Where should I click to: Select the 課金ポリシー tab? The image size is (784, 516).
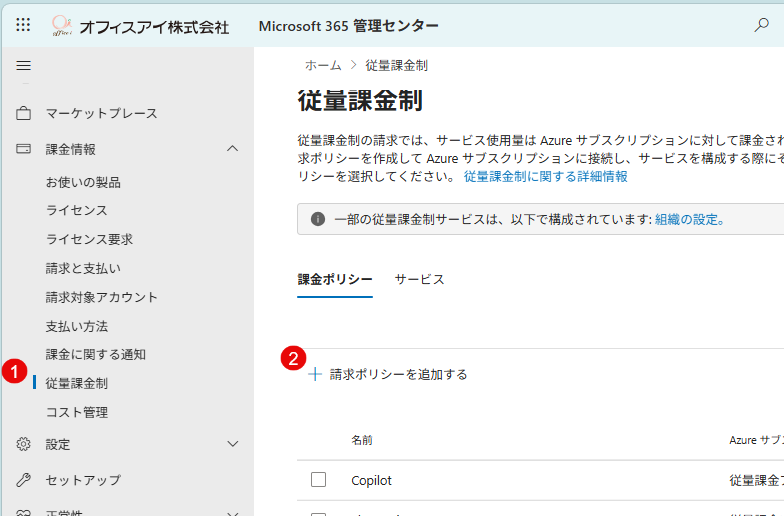coord(335,280)
